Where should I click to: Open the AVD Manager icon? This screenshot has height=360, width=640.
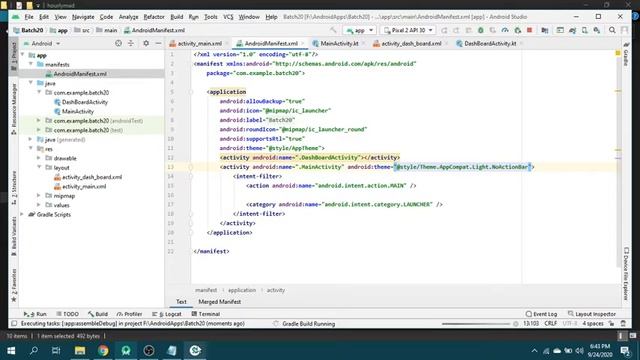(584, 30)
